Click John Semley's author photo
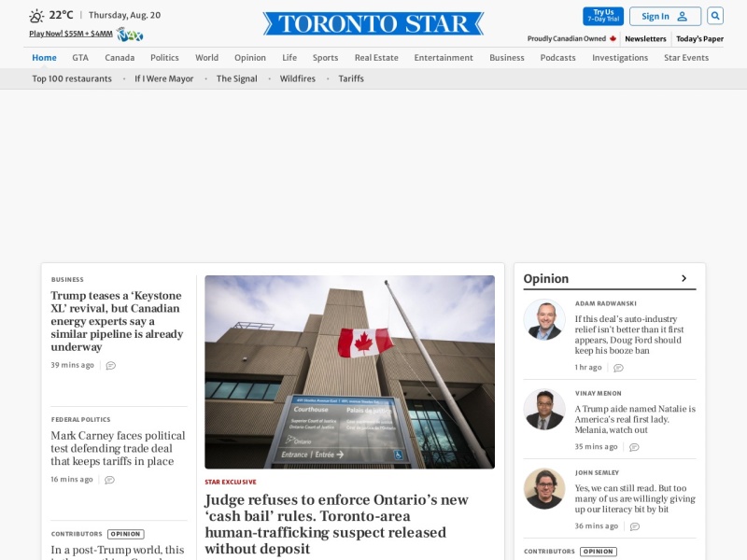Screen dimensions: 747x560 544,488
